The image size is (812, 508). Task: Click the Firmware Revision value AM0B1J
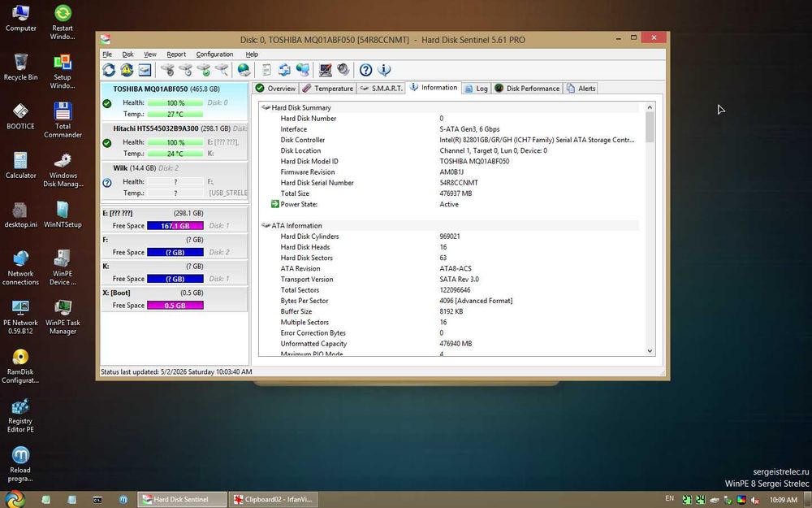click(451, 172)
